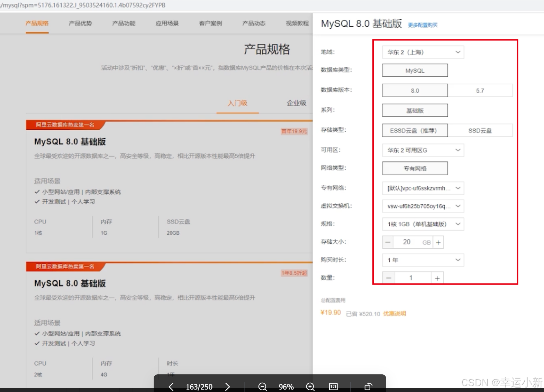
Task: Select 专有网络 network type
Action: tap(415, 168)
